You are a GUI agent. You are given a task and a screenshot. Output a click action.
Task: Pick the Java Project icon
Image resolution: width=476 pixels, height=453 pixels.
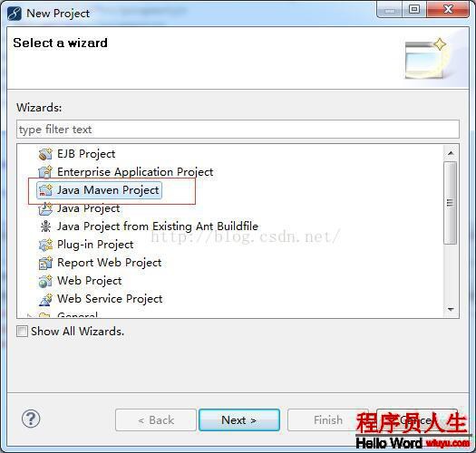(45, 208)
